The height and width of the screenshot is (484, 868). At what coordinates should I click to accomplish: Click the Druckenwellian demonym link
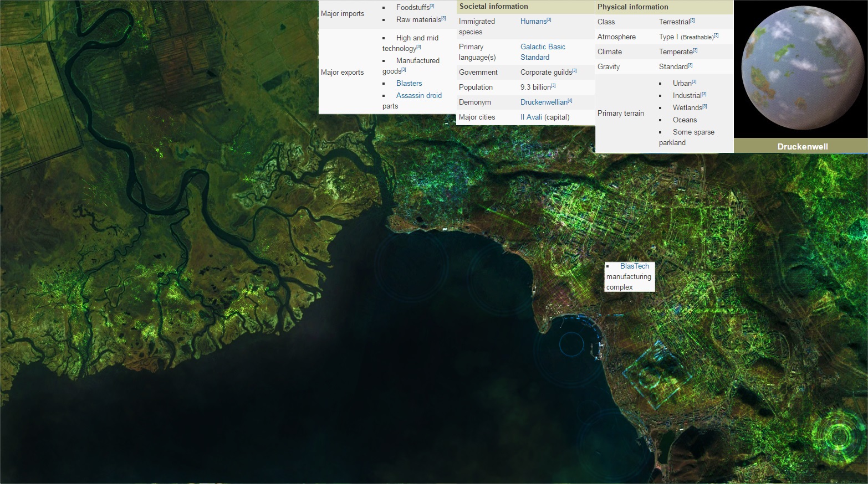point(544,102)
